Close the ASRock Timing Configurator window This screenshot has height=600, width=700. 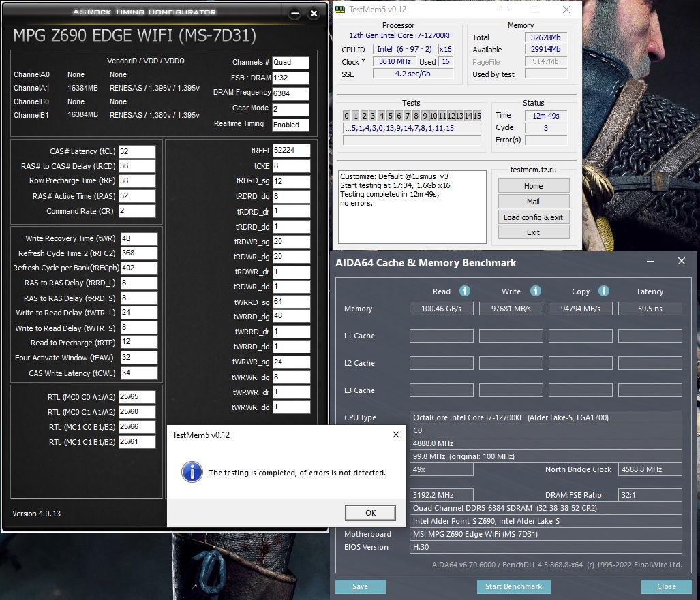pos(314,14)
